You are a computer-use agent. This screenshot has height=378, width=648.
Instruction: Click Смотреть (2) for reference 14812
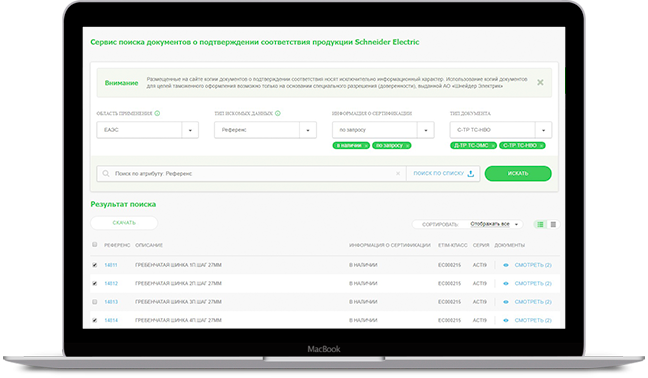(x=533, y=283)
